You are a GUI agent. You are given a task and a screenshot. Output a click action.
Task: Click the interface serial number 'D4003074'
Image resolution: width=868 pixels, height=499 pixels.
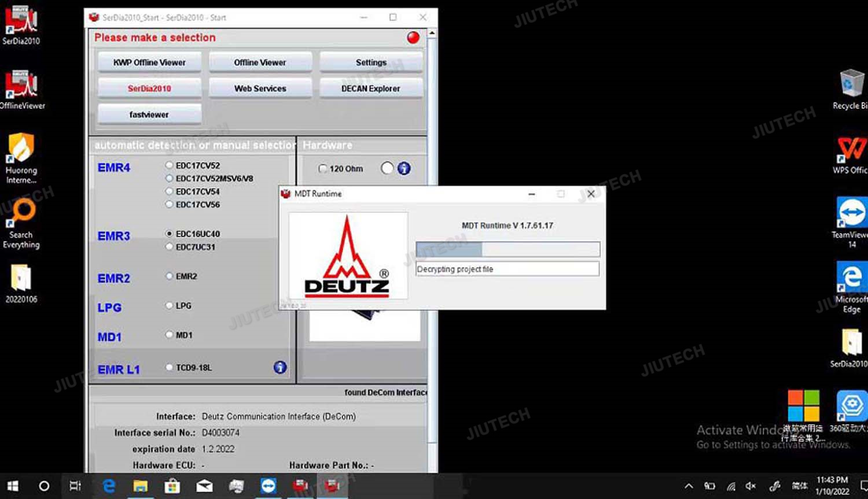(x=220, y=433)
